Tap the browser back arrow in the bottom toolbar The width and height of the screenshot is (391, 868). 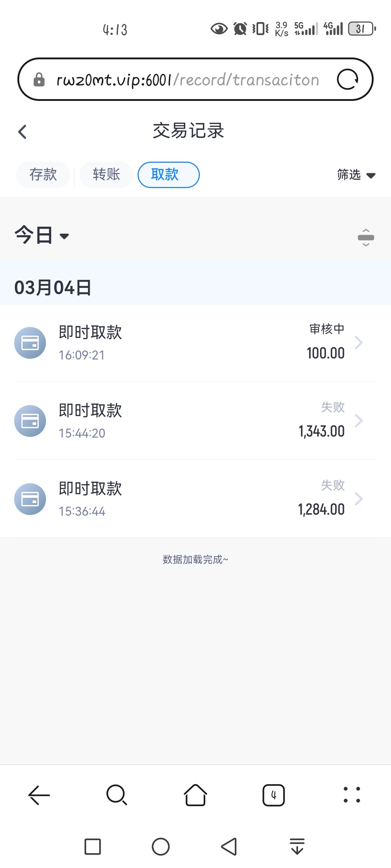click(39, 795)
